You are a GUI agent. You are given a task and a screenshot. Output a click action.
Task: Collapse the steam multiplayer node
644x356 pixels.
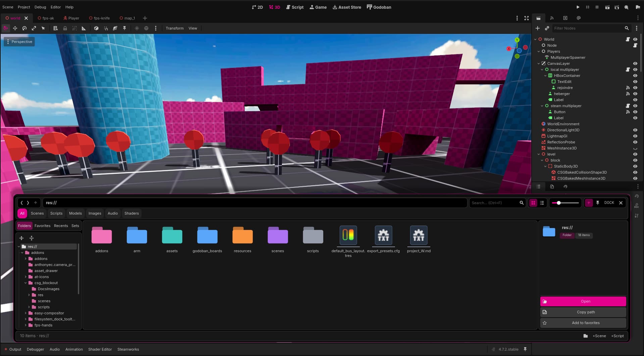tap(542, 106)
